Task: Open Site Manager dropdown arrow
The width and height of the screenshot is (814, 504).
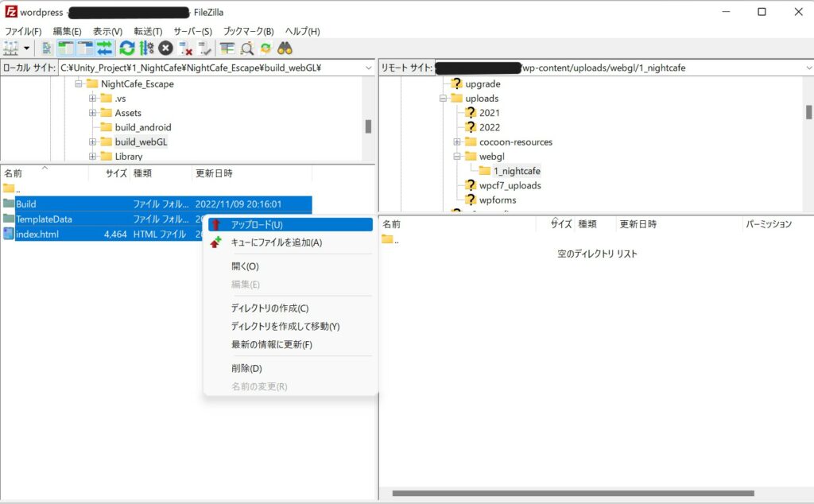Action: point(26,48)
